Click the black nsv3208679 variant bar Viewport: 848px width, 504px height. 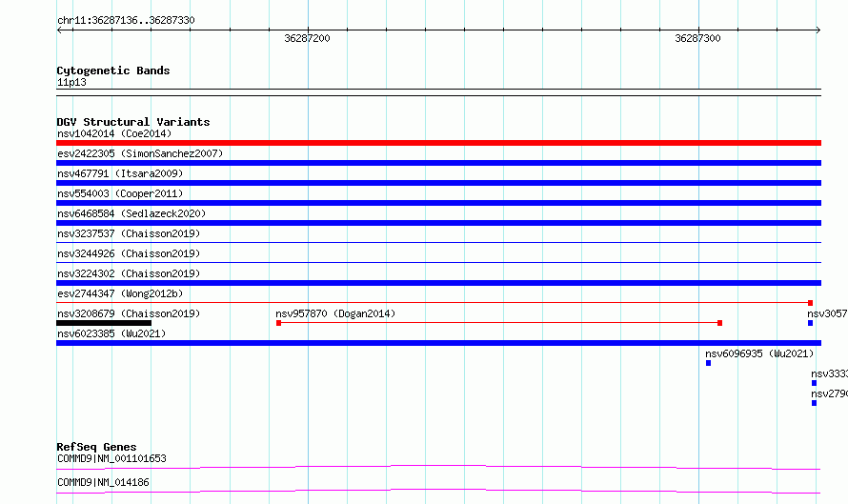pyautogui.click(x=104, y=323)
